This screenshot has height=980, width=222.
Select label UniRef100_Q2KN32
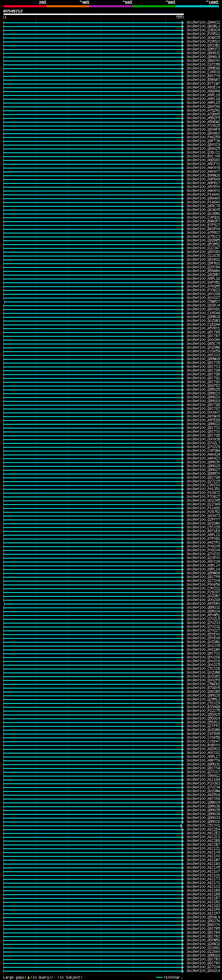pos(203,944)
